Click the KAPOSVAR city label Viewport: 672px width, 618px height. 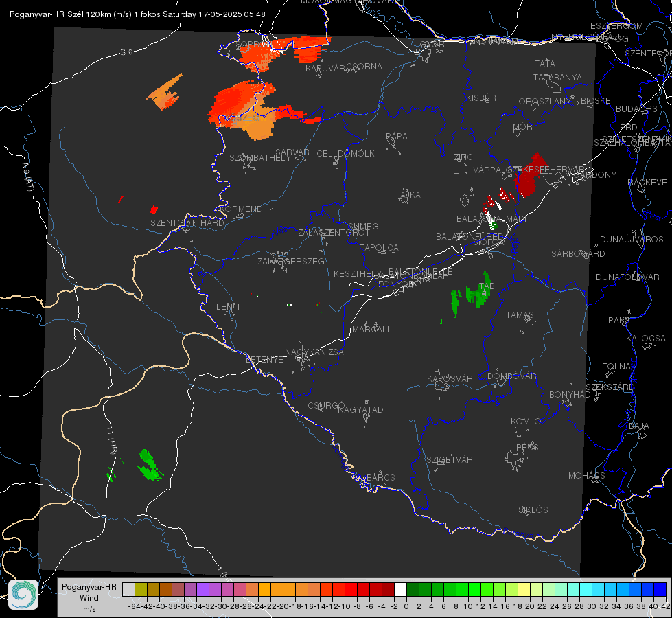pos(450,378)
